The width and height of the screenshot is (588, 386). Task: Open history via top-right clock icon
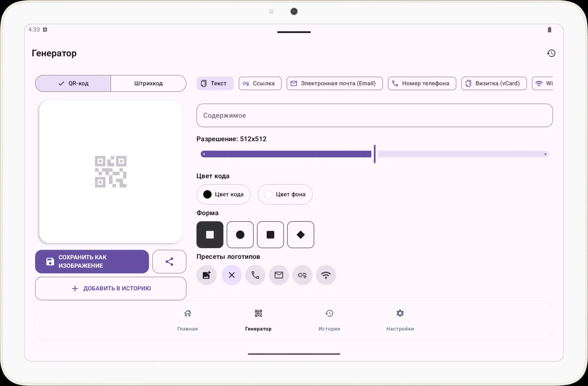click(x=551, y=53)
